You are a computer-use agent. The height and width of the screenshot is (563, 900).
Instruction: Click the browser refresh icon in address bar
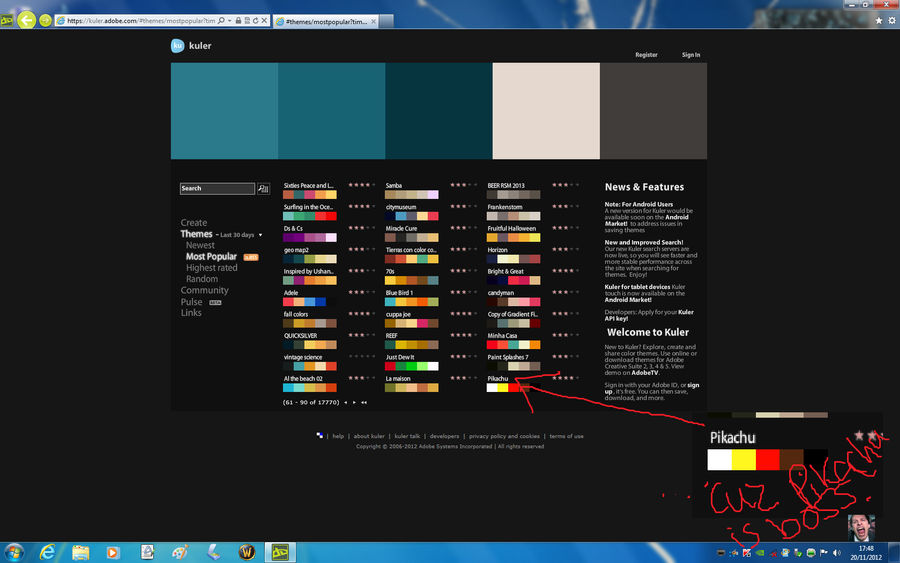tap(255, 21)
